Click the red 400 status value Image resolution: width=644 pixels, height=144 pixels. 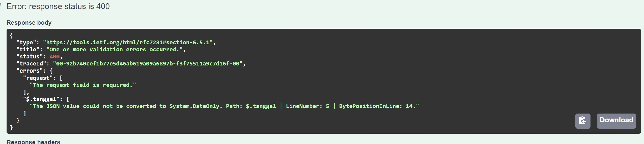tap(55, 57)
